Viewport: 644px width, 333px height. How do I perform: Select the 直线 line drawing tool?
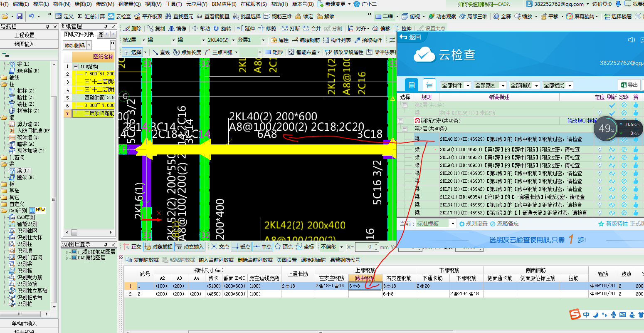pos(161,52)
